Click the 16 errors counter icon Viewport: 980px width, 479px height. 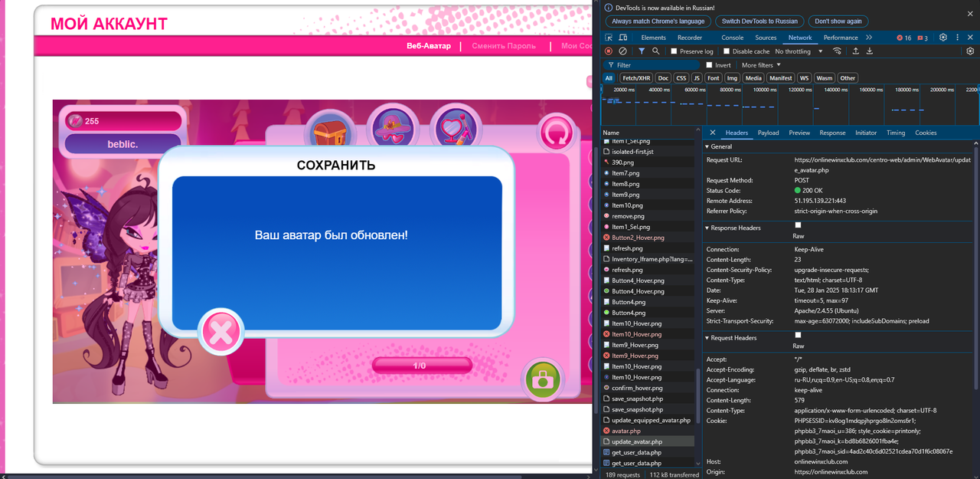(x=903, y=38)
